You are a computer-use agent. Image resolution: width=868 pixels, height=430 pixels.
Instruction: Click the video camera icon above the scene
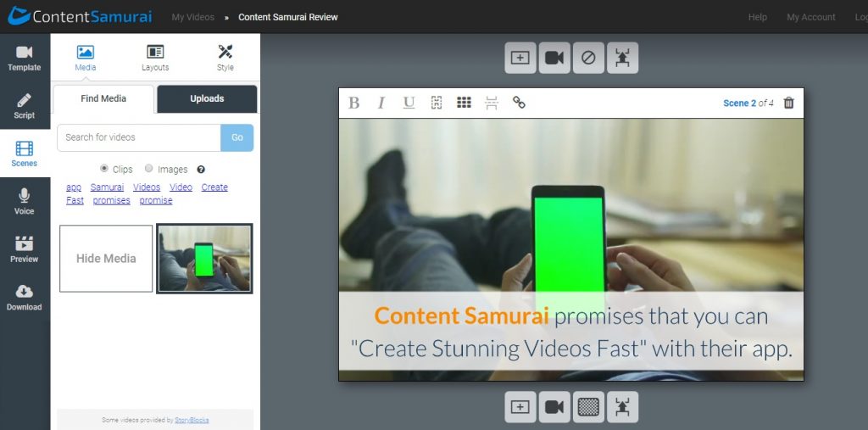[x=554, y=58]
